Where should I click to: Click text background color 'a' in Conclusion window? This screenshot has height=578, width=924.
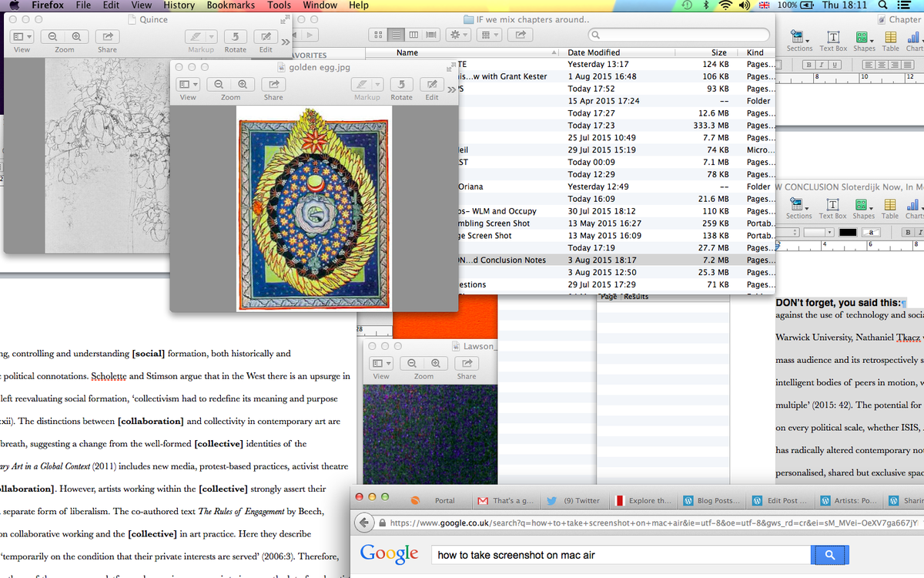point(870,233)
